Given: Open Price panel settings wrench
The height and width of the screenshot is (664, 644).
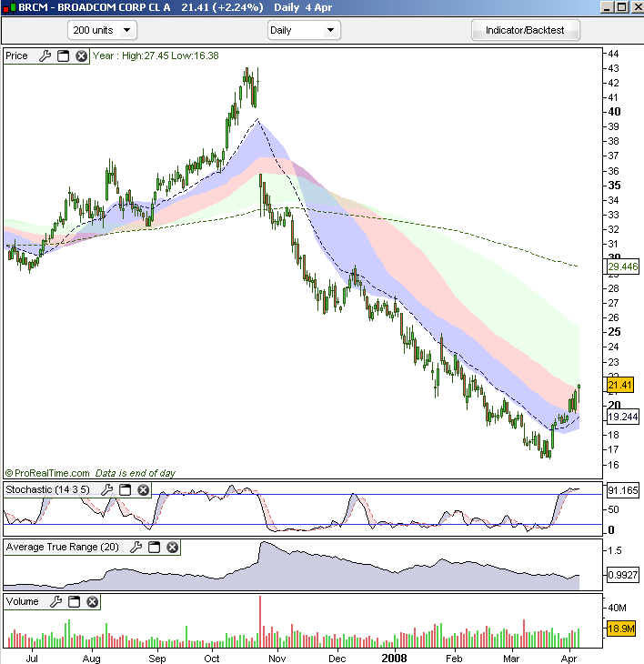Looking at the screenshot, I should click(45, 55).
